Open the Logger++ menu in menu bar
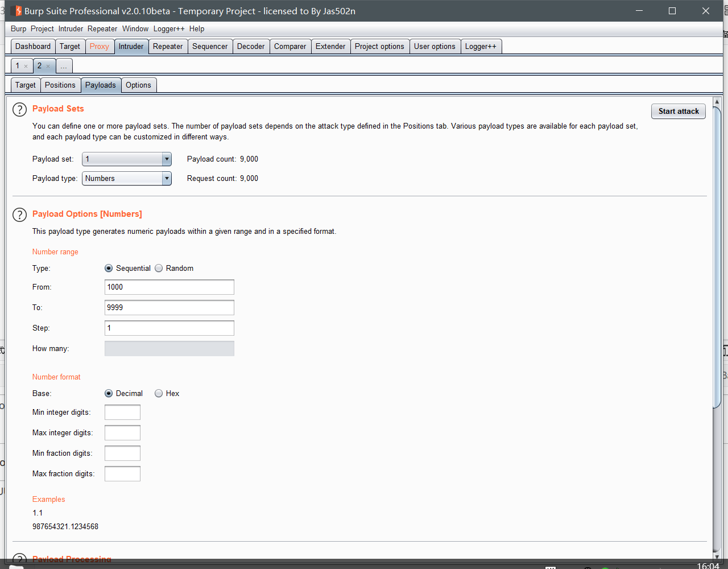This screenshot has width=728, height=569. pos(169,28)
